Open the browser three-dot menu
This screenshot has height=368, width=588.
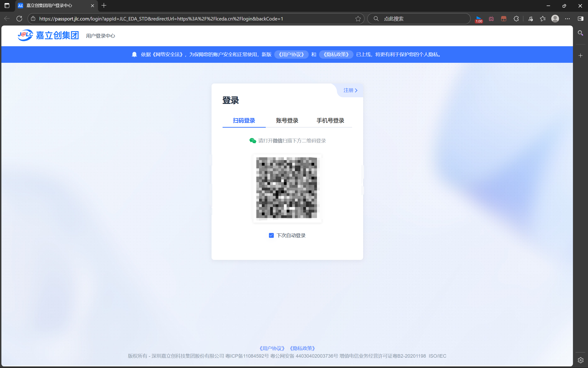pos(568,18)
